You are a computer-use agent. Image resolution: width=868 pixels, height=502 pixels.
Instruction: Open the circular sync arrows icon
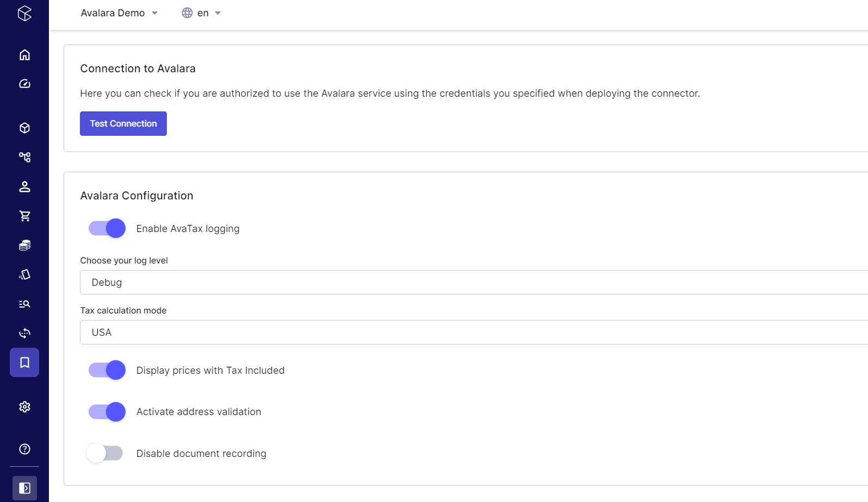[x=24, y=333]
